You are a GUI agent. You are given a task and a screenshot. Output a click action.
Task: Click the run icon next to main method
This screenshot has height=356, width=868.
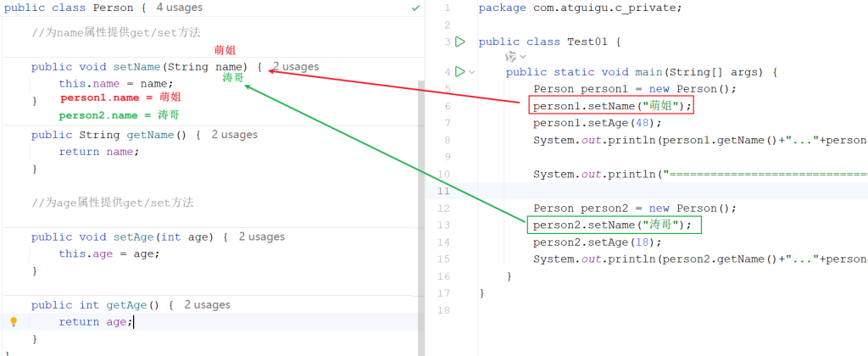(x=460, y=72)
